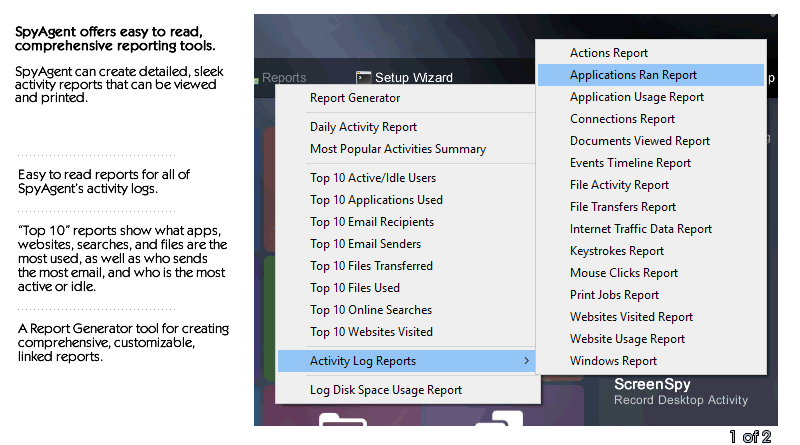Open Log Disk Space Usage Report
Screen dimensions: 800x445
[406, 390]
